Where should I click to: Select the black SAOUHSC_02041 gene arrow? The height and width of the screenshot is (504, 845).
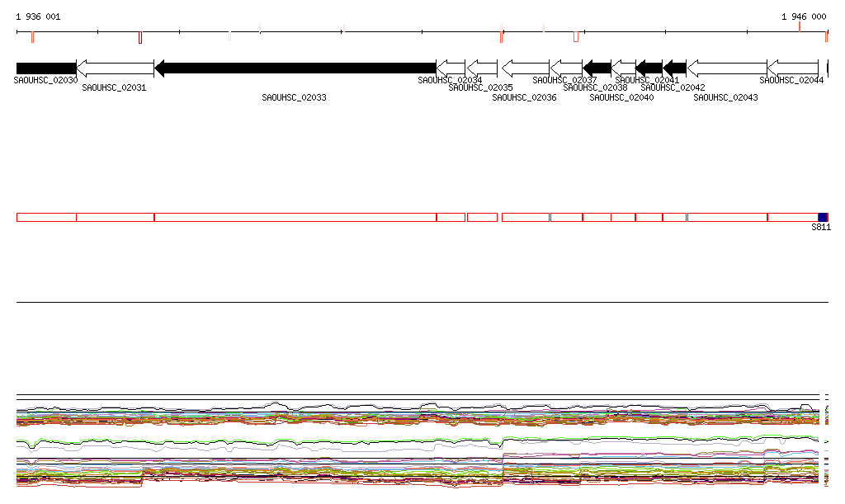(x=649, y=68)
